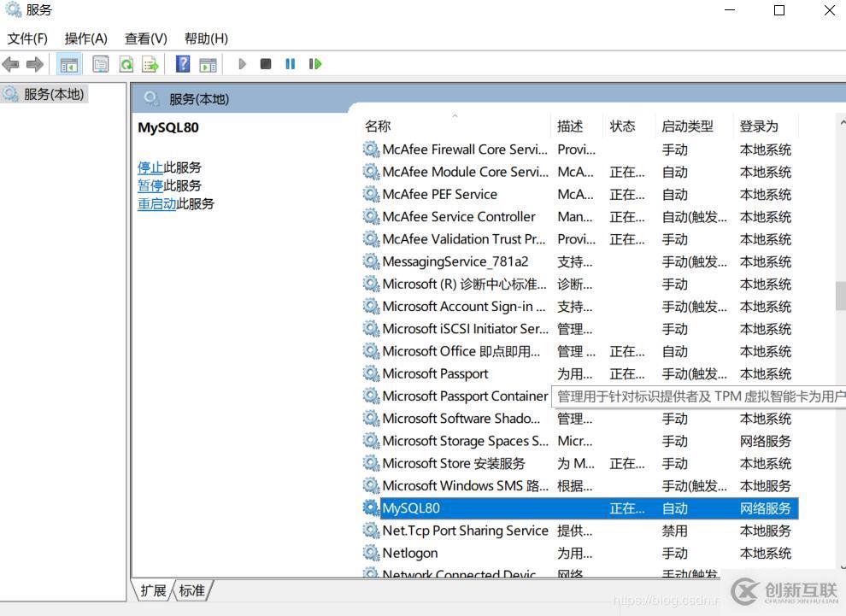Sort services by the 名称 column header

coord(377,125)
